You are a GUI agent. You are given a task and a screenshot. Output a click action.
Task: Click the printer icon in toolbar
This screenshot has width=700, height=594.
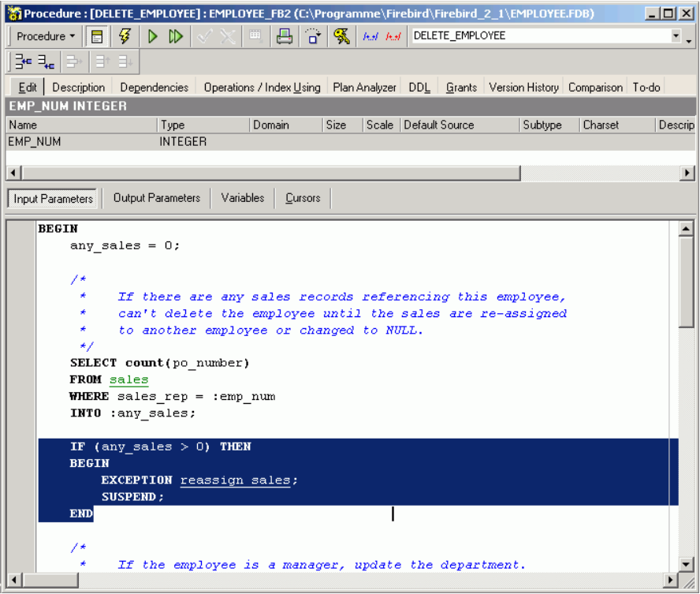pyautogui.click(x=284, y=36)
